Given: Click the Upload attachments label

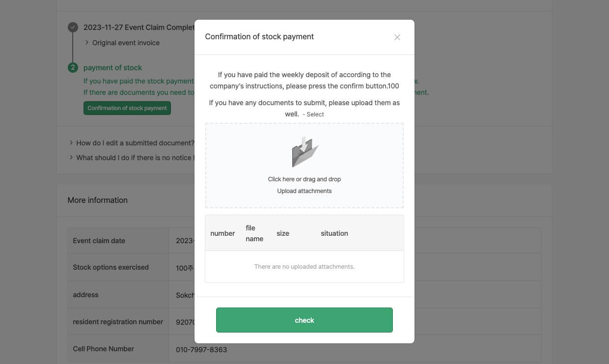Looking at the screenshot, I should 304,191.
